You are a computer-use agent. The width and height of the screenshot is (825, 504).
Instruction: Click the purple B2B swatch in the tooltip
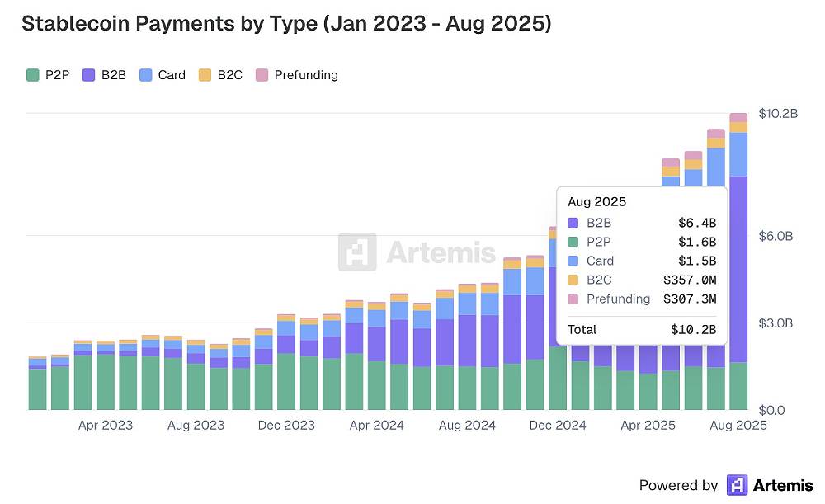pyautogui.click(x=574, y=223)
